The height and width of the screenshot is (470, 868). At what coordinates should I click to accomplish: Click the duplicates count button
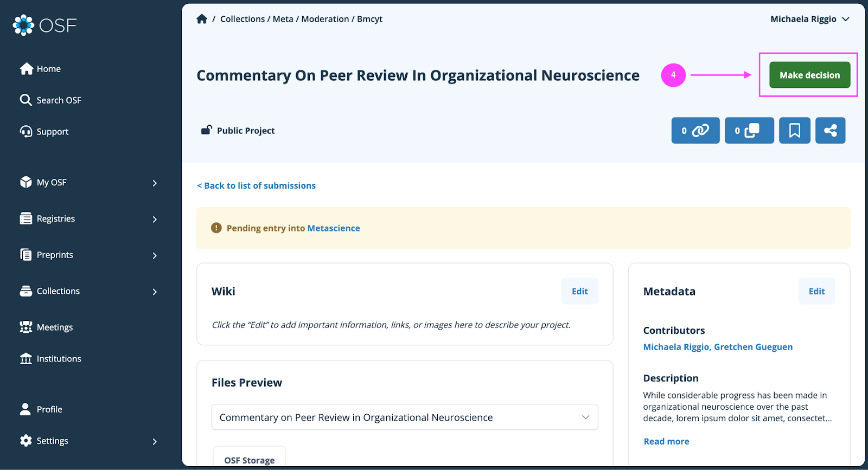point(749,131)
